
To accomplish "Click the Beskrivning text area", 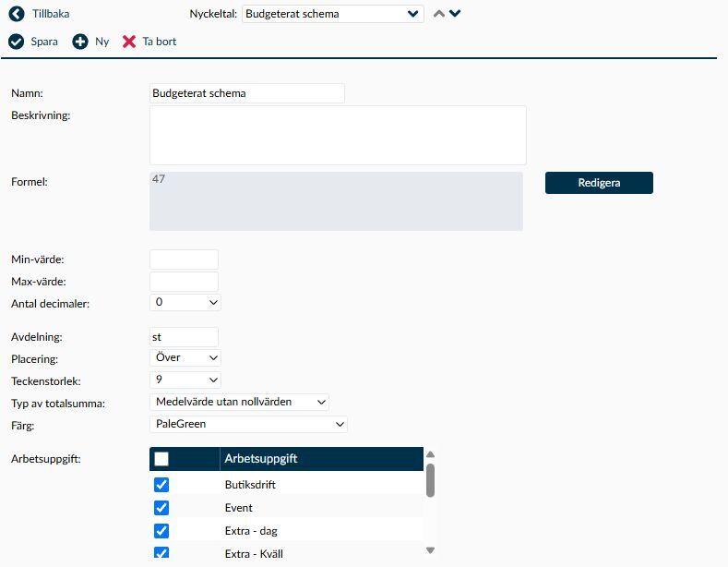I will tap(338, 135).
